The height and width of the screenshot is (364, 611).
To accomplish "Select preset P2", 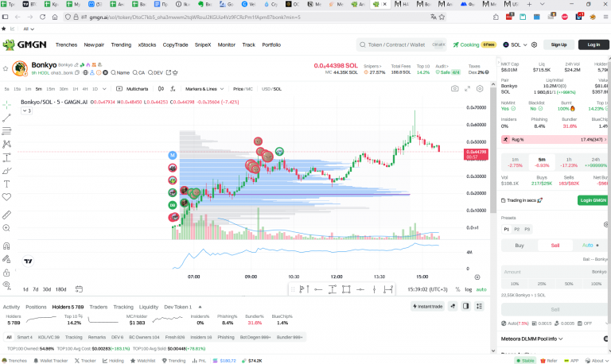I will pyautogui.click(x=516, y=229).
